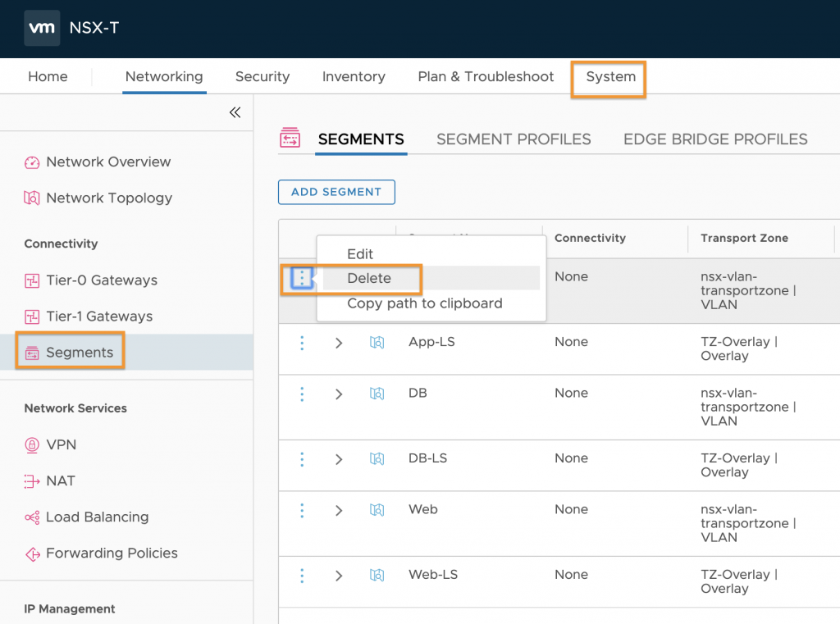
Task: Switch to the Security tab
Action: tap(262, 76)
